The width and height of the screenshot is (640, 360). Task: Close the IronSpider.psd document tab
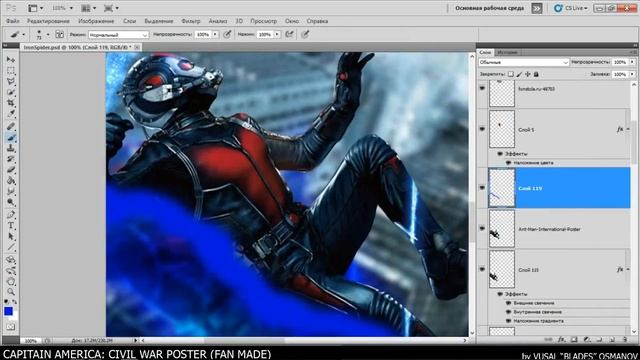pyautogui.click(x=137, y=47)
